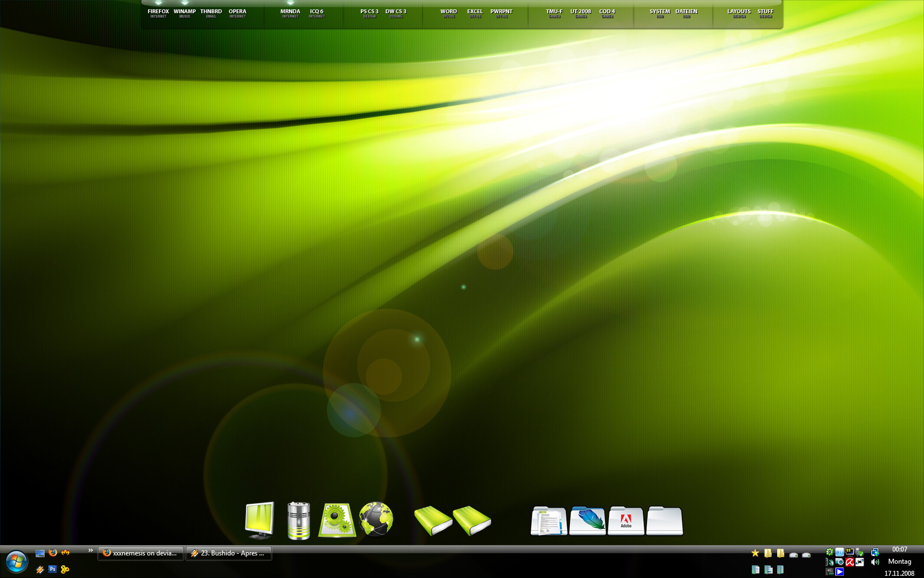Click the orange flame quick launch icon
The image size is (924, 578).
click(x=65, y=553)
